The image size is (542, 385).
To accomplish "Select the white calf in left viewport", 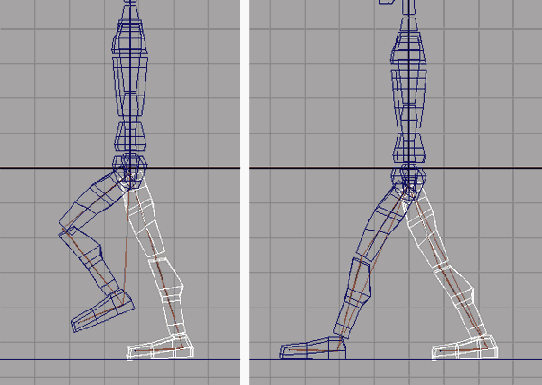I will (x=167, y=297).
